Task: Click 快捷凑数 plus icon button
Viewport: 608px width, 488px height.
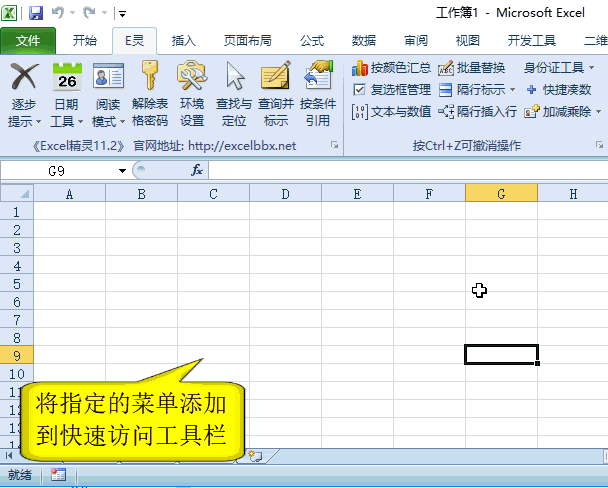Action: click(558, 90)
